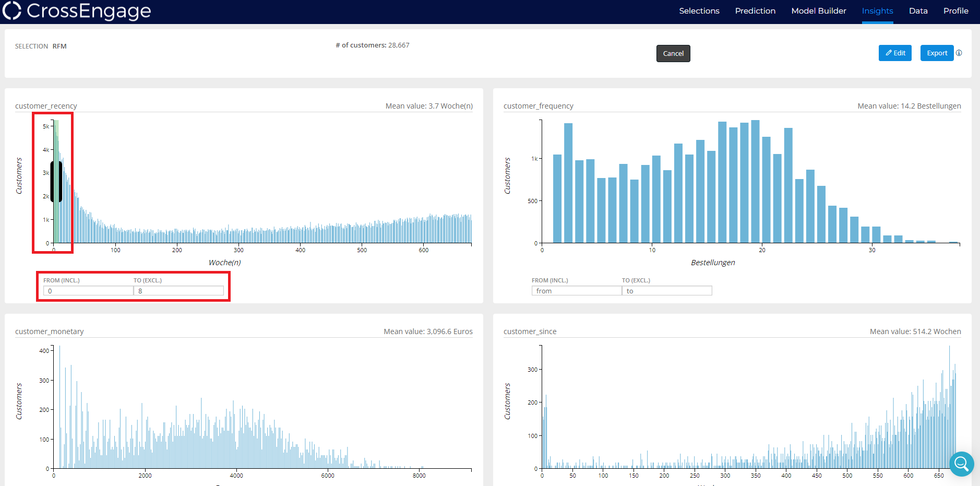980x486 pixels.
Task: Click the customer_frequency from input
Action: pos(576,291)
